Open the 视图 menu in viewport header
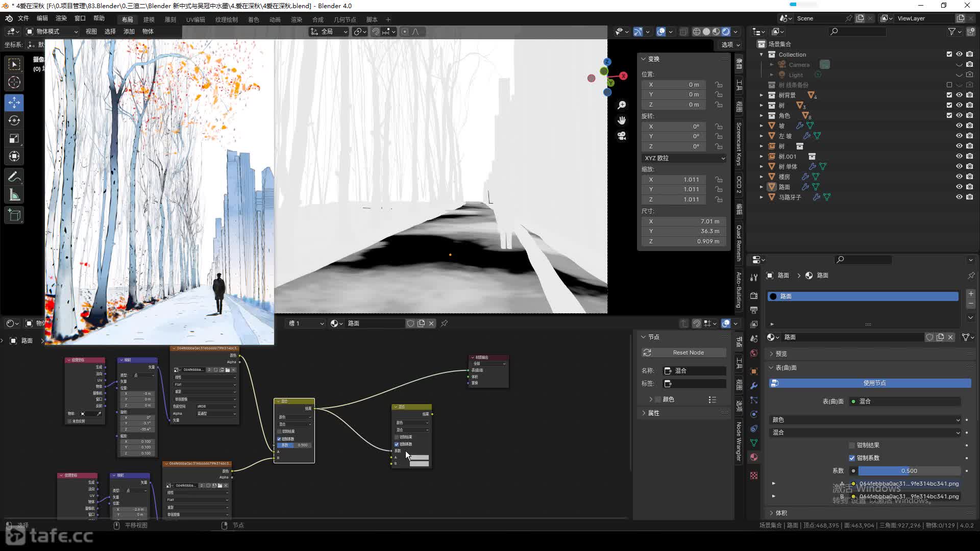 click(x=91, y=32)
